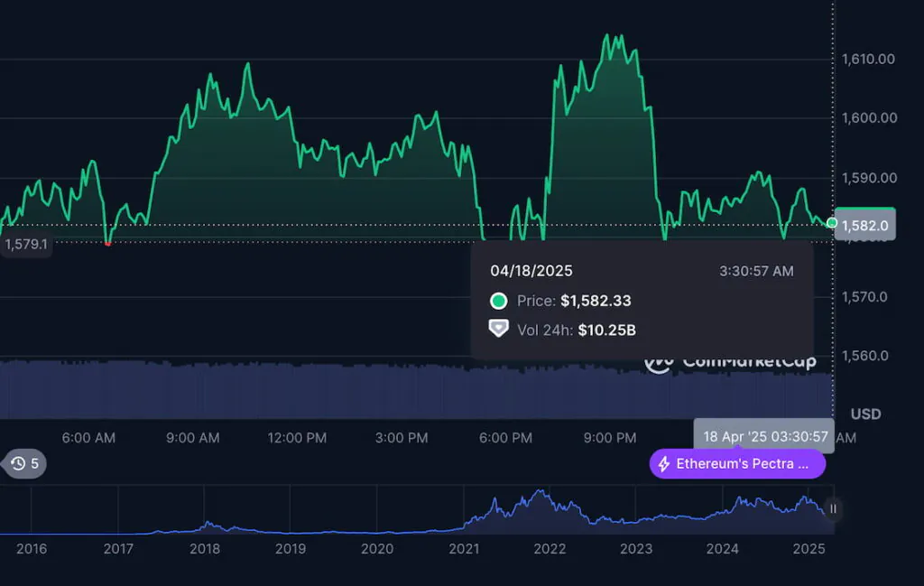Screen dimensions: 924x586
Task: Click the 1,582.0 current price label
Action: coord(865,225)
